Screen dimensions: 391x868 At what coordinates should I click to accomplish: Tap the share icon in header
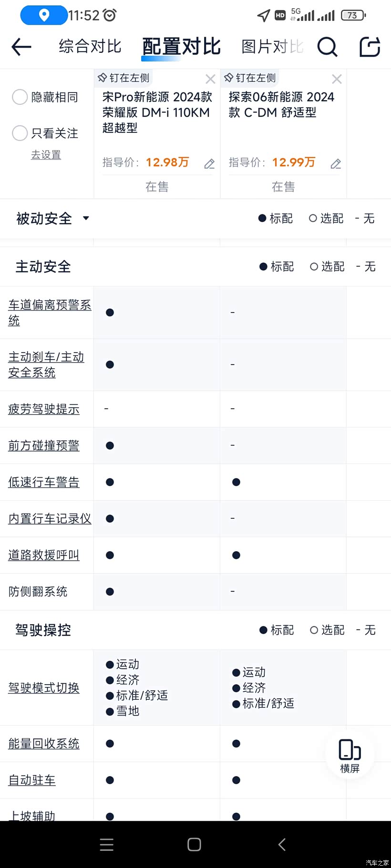(x=370, y=47)
